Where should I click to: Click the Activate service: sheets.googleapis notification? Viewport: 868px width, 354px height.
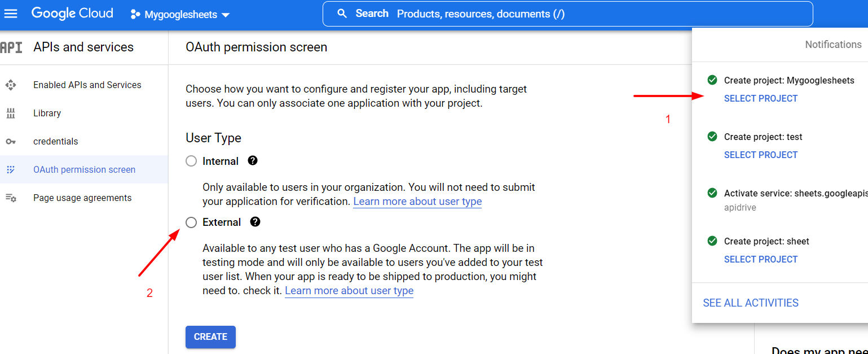796,193
